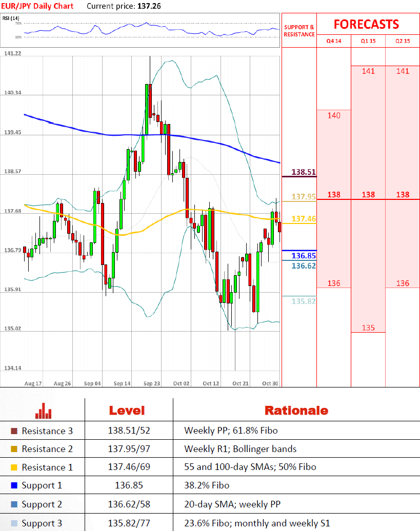
Task: Click the 137.46 resistance level label
Action: coord(304,219)
